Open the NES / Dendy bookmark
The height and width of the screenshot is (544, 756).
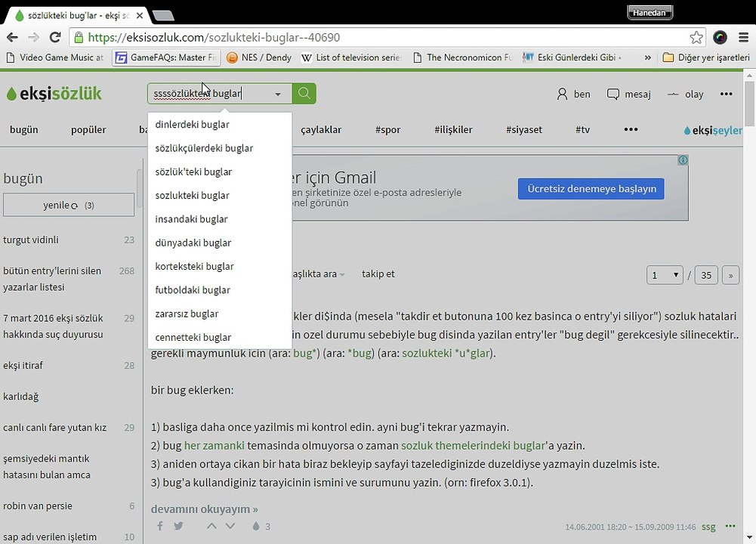(x=259, y=57)
